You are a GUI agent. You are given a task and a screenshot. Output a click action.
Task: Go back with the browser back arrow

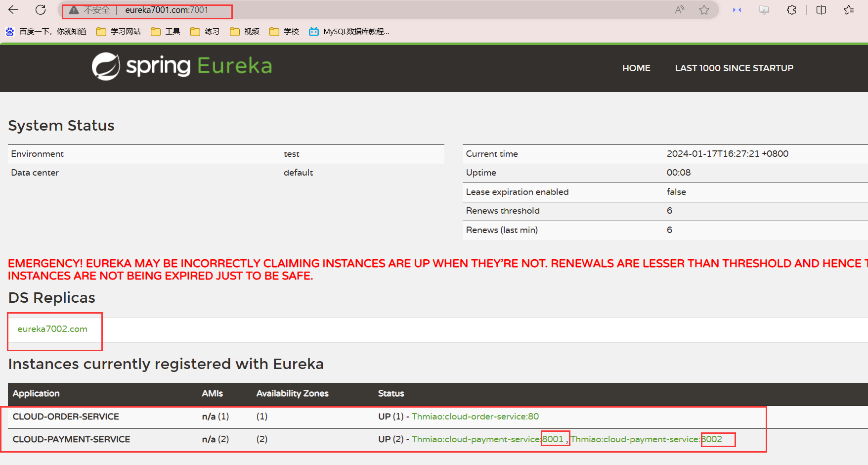pyautogui.click(x=13, y=9)
